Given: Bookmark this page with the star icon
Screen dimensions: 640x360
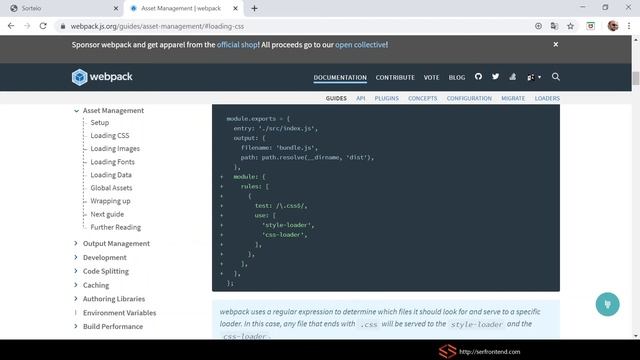Looking at the screenshot, I should 570,26.
